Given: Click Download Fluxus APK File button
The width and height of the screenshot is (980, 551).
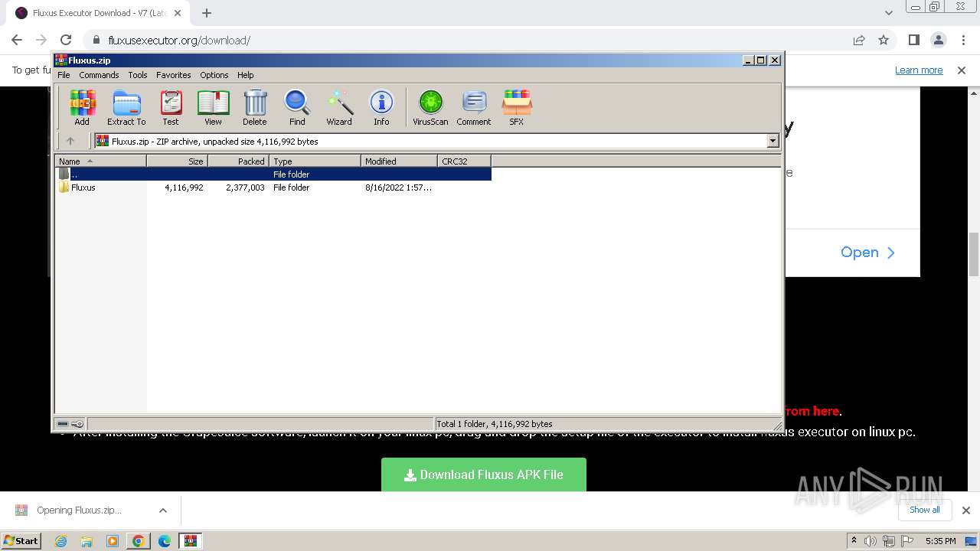Looking at the screenshot, I should (x=484, y=474).
